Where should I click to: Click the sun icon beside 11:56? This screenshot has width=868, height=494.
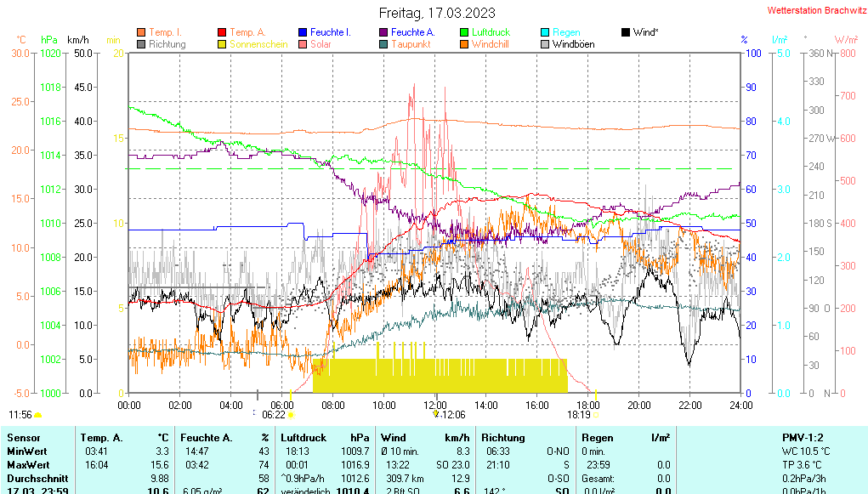[38, 415]
